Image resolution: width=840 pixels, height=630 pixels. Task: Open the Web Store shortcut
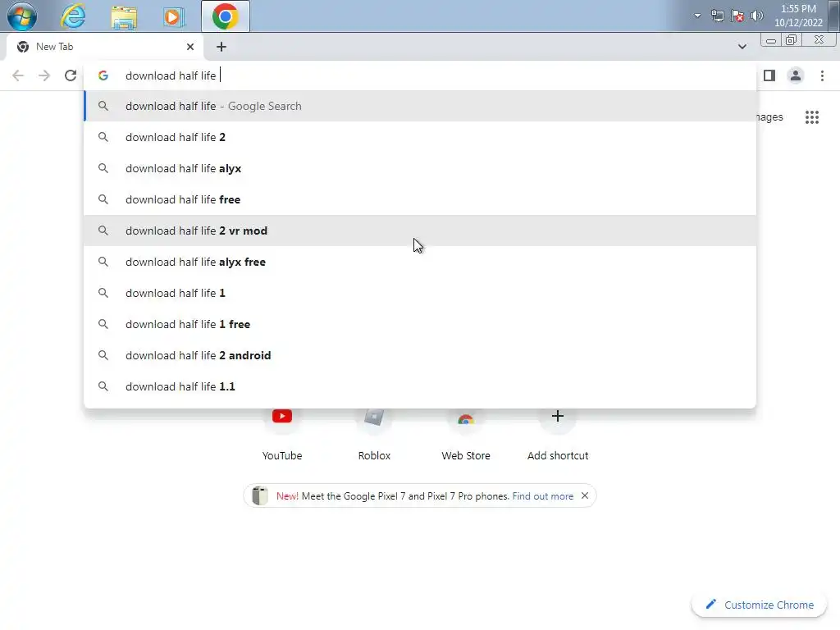466,435
